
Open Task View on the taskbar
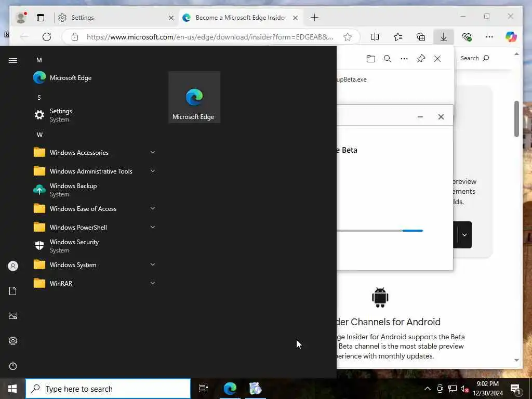tap(204, 389)
